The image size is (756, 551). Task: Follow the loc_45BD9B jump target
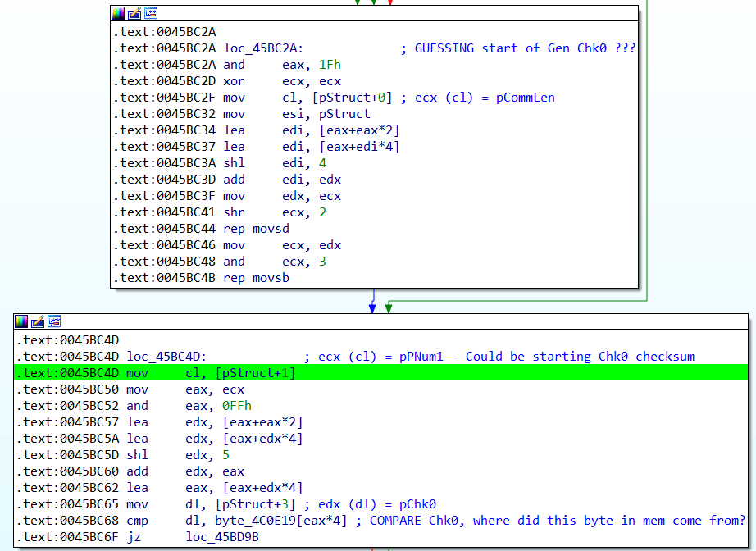(x=221, y=536)
